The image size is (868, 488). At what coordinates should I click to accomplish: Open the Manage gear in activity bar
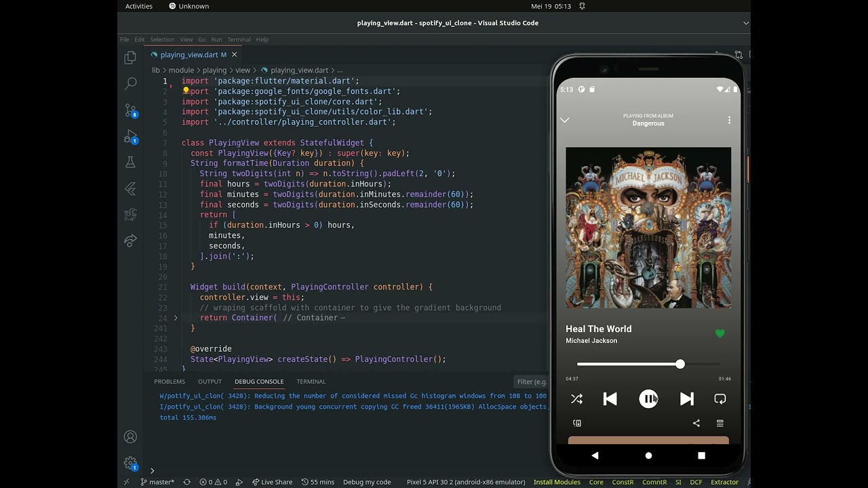(131, 464)
